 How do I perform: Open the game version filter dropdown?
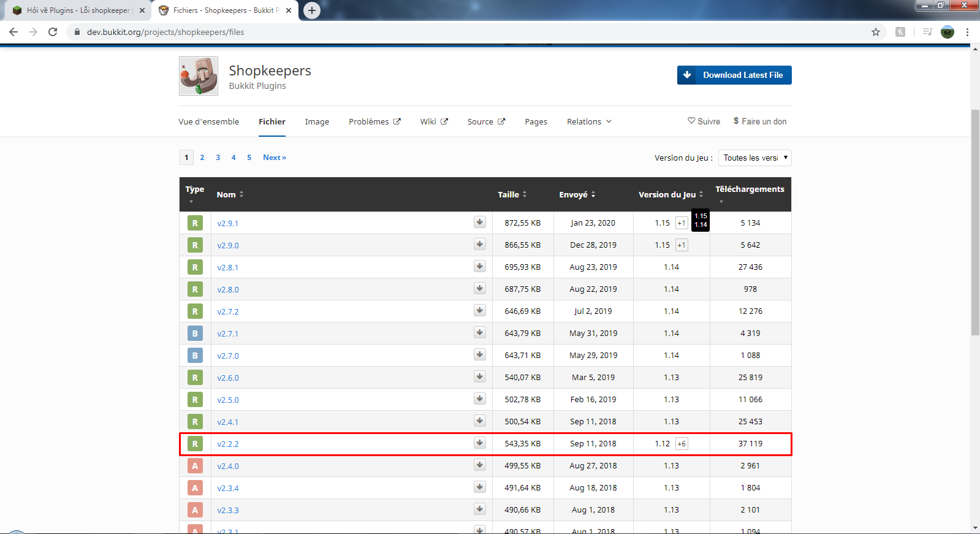click(x=754, y=158)
